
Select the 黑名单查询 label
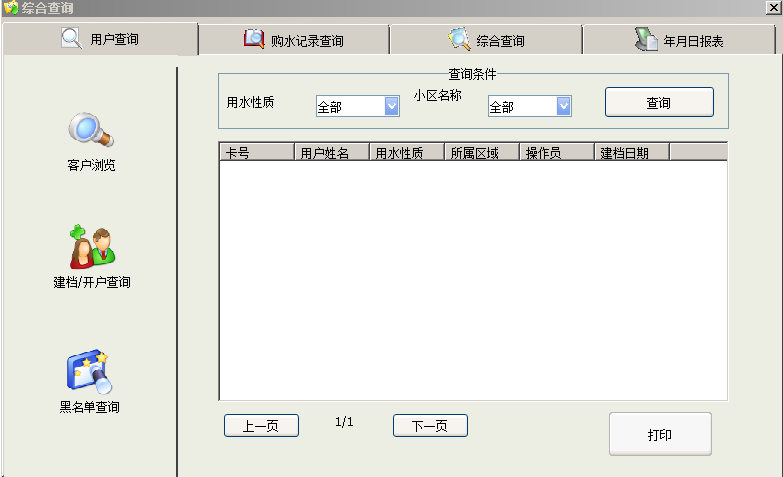[90, 407]
